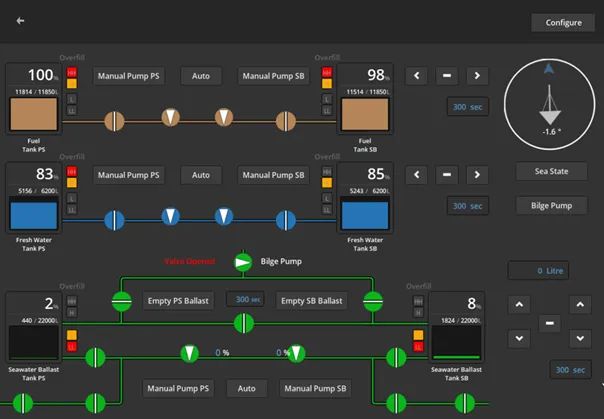The height and width of the screenshot is (419, 604).
Task: Edit the bottom-right 300 sec field
Action: click(x=570, y=370)
